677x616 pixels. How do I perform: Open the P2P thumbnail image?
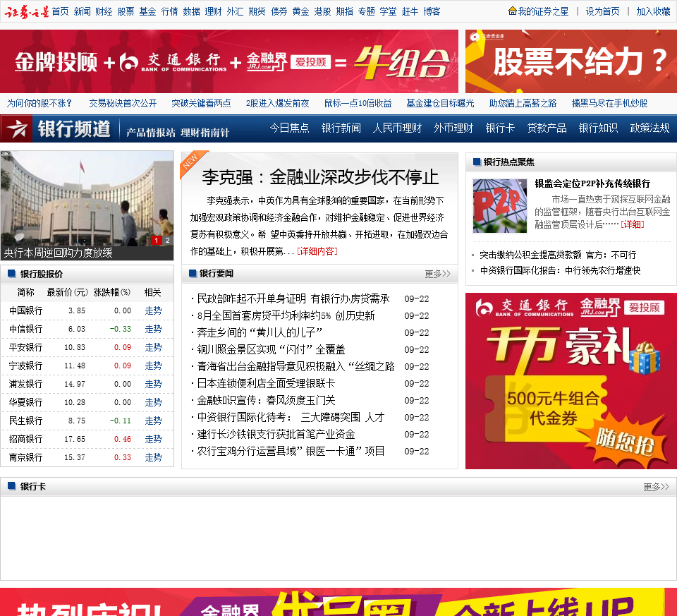click(500, 206)
